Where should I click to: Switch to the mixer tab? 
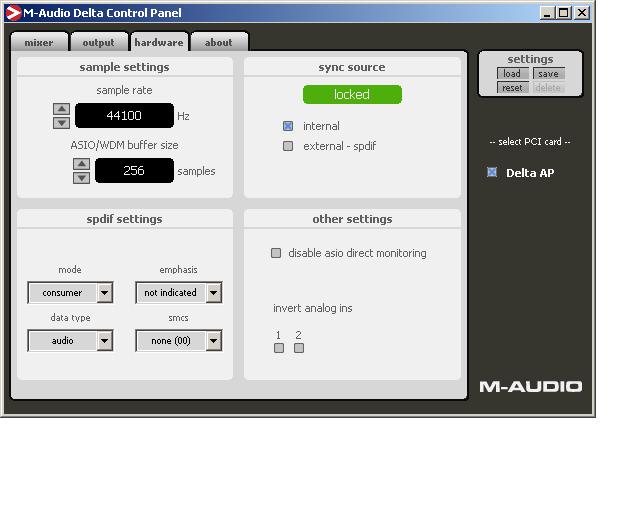39,42
